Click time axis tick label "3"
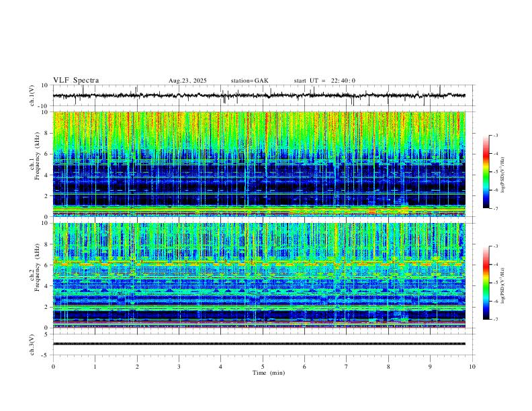The width and height of the screenshot is (532, 411). click(x=179, y=367)
